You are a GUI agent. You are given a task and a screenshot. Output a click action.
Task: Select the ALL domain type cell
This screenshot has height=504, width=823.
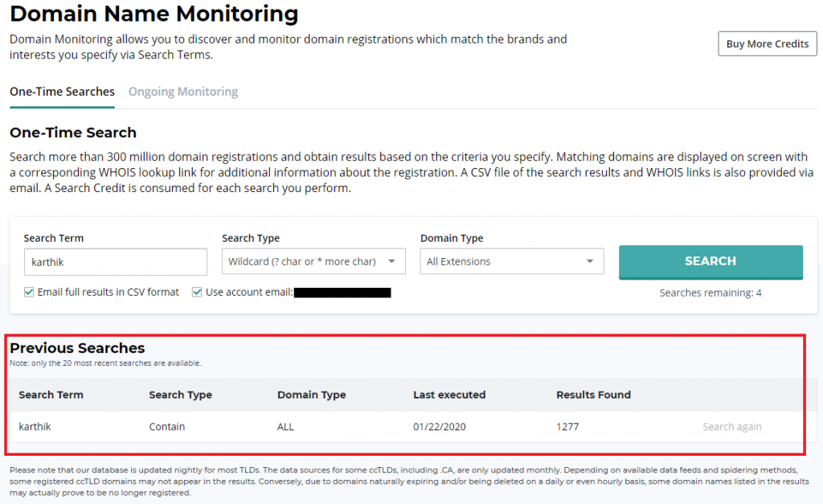[x=285, y=427]
